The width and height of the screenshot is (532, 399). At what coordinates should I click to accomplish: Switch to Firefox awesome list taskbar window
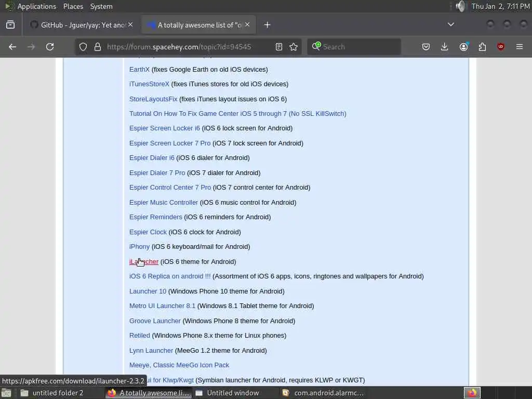point(148,393)
